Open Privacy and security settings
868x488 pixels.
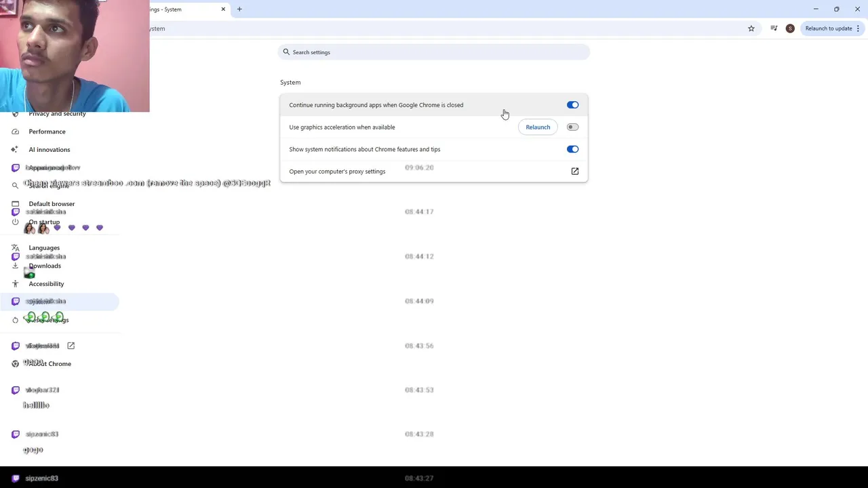point(57,114)
